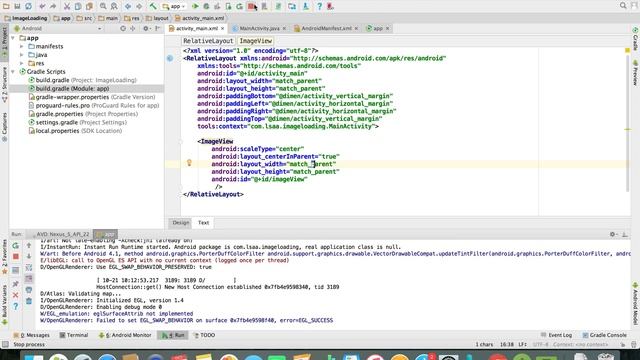
Task: Click the ImageView breadcrumb in editor
Action: [x=256, y=41]
